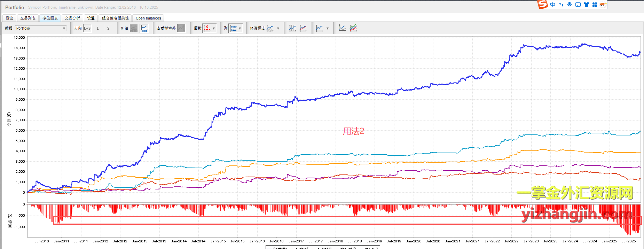The width and height of the screenshot is (644, 249).
Task: Expand the 回撤 drawdown type dropdown
Action: 213,28
